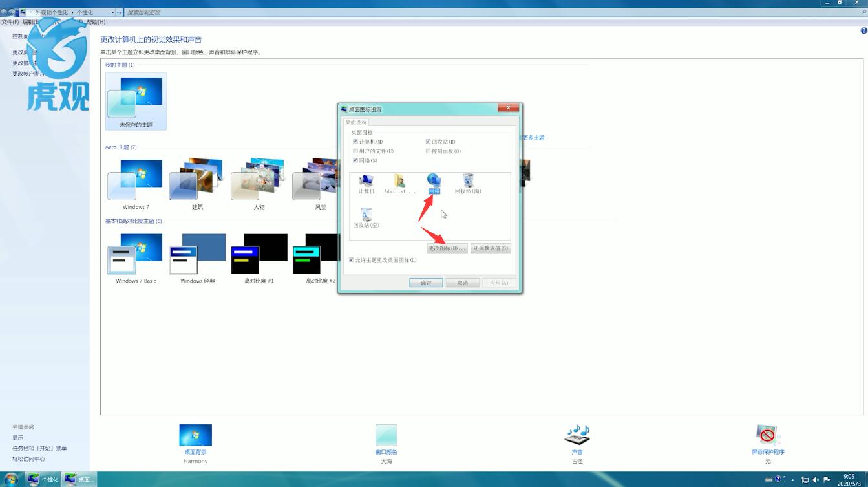Toggle 允许主题更改桌面图标(L) checkbox
868x487 pixels.
point(352,260)
